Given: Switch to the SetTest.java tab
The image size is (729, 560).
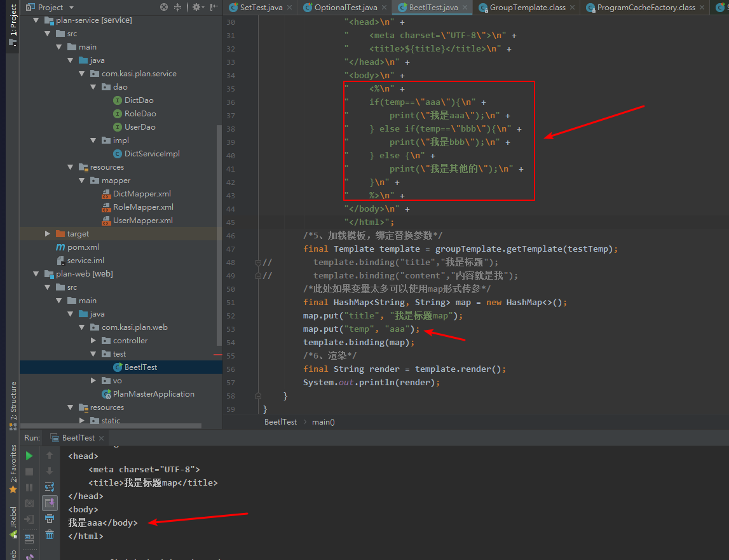Looking at the screenshot, I should [x=260, y=8].
